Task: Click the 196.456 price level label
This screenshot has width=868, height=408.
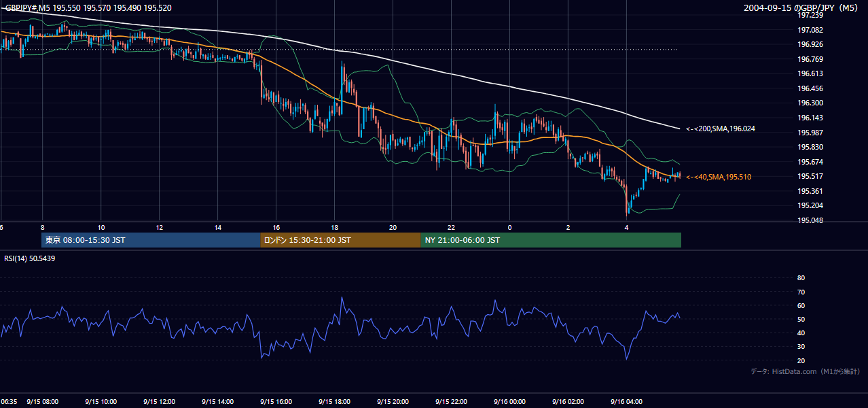Action: [810, 88]
